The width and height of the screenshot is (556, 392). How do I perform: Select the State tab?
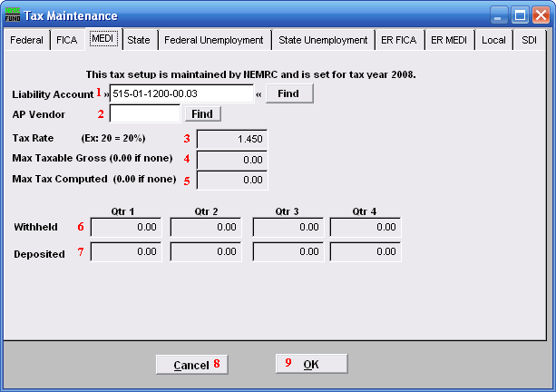point(139,41)
